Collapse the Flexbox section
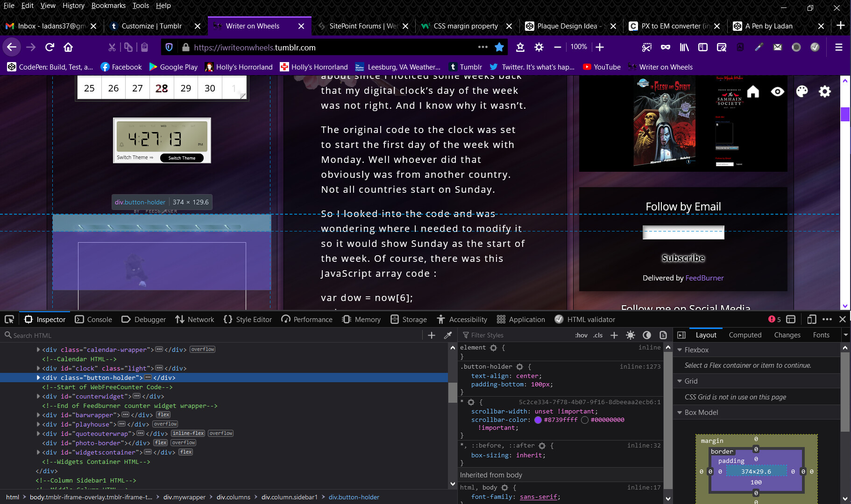 (x=680, y=350)
